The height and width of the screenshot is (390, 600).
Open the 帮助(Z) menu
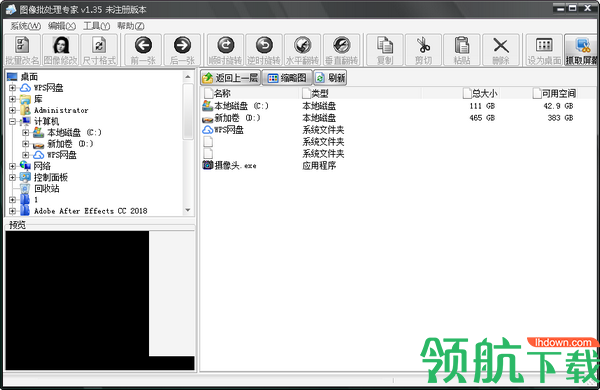[131, 26]
